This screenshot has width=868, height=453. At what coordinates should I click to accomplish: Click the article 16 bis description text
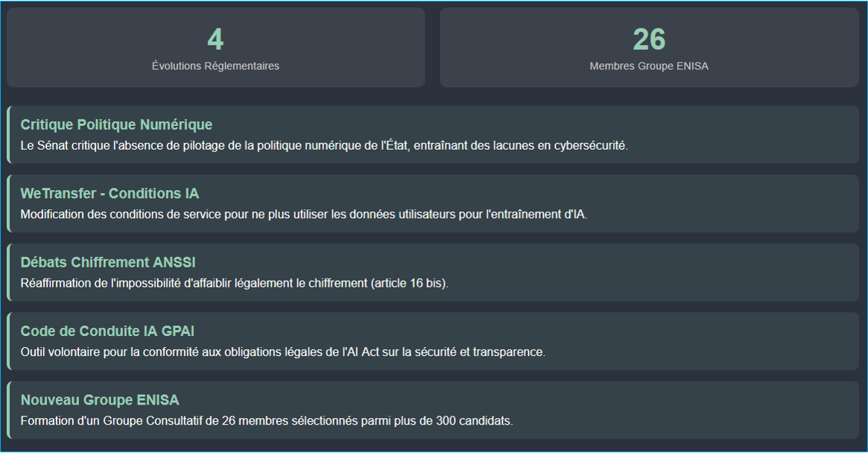235,283
